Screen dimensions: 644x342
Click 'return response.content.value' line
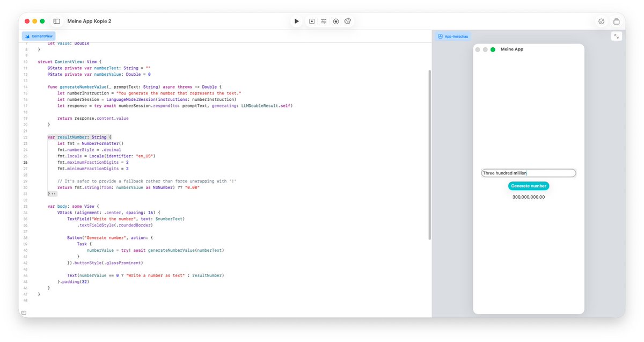tap(93, 118)
